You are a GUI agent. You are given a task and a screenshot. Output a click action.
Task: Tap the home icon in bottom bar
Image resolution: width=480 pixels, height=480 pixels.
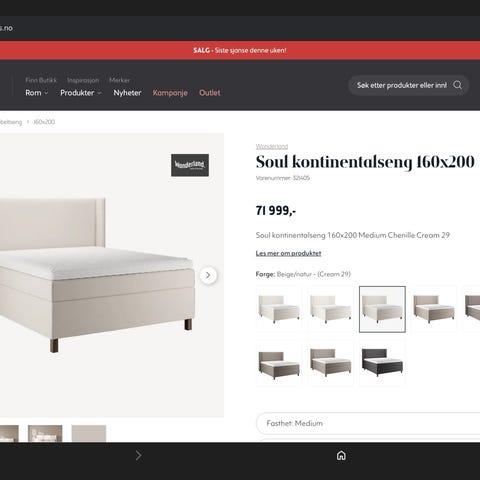[x=341, y=455]
